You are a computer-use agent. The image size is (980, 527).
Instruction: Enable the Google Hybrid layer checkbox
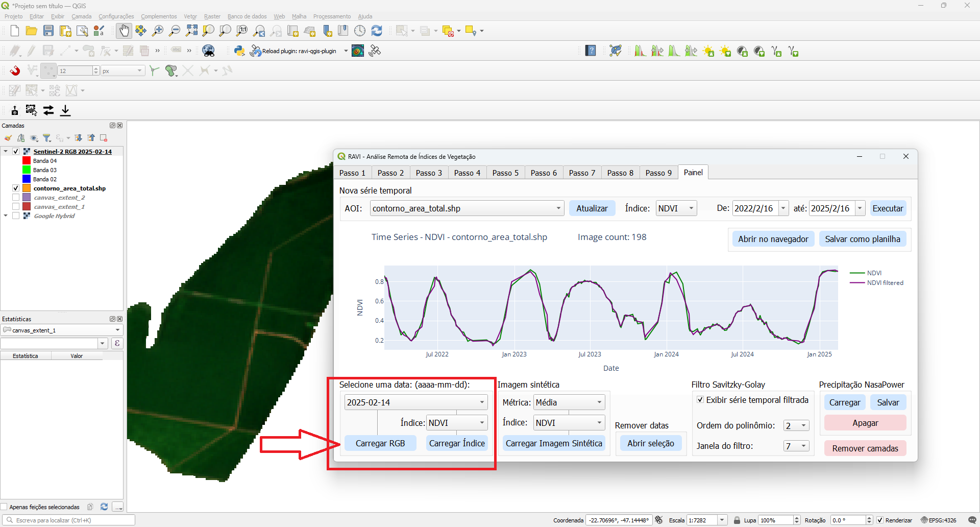16,215
